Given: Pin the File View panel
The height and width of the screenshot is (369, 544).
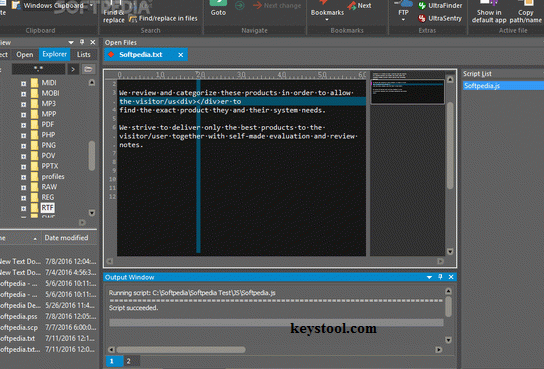Looking at the screenshot, I should click(x=82, y=42).
